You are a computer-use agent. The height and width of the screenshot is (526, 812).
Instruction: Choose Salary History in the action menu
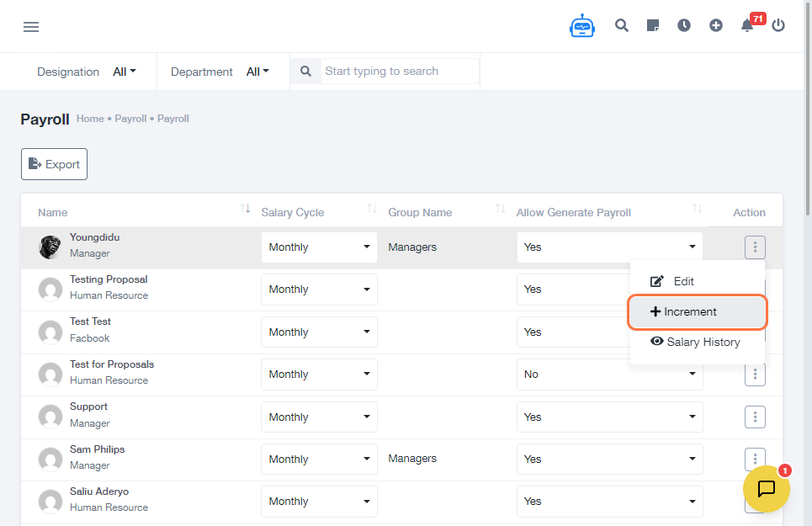[698, 342]
